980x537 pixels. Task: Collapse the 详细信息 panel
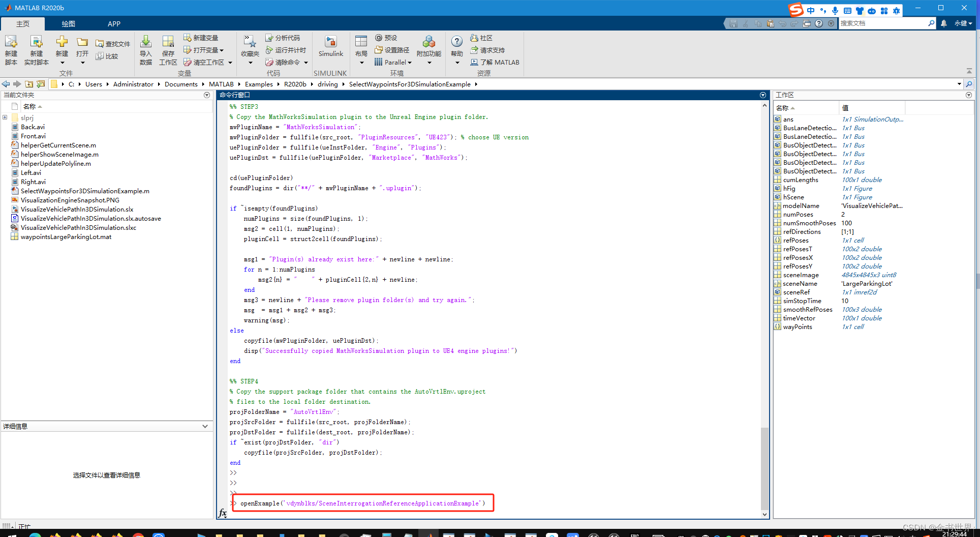click(x=205, y=426)
